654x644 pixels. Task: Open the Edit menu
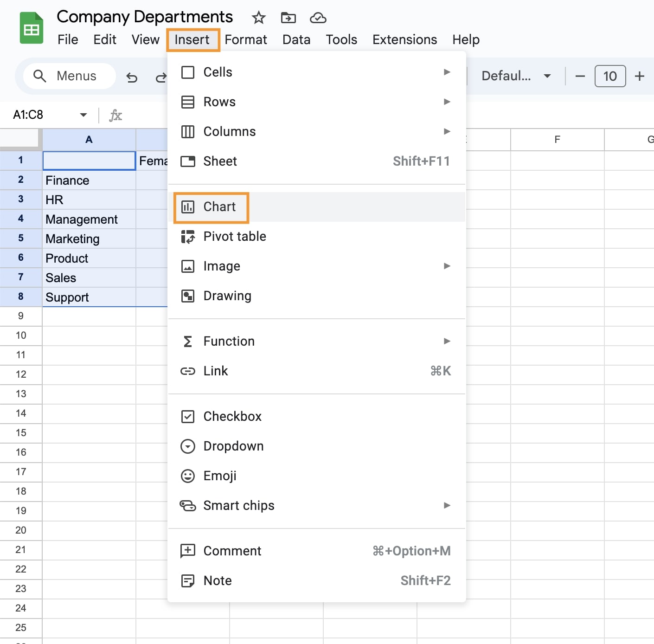click(105, 40)
